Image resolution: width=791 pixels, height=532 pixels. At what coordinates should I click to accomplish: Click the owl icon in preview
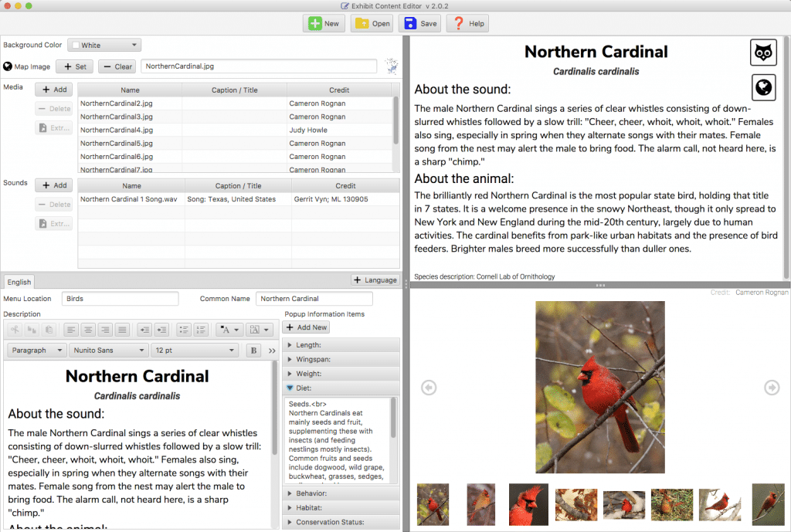(x=763, y=53)
